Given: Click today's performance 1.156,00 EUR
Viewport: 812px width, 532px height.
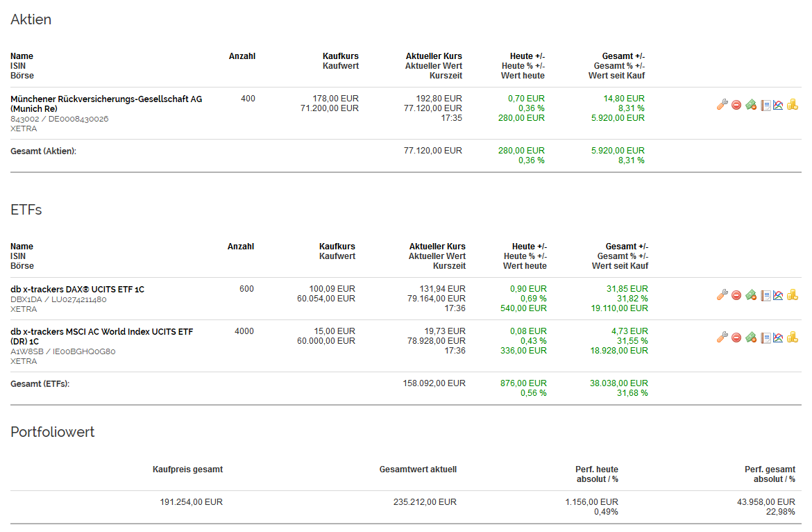Looking at the screenshot, I should [591, 502].
